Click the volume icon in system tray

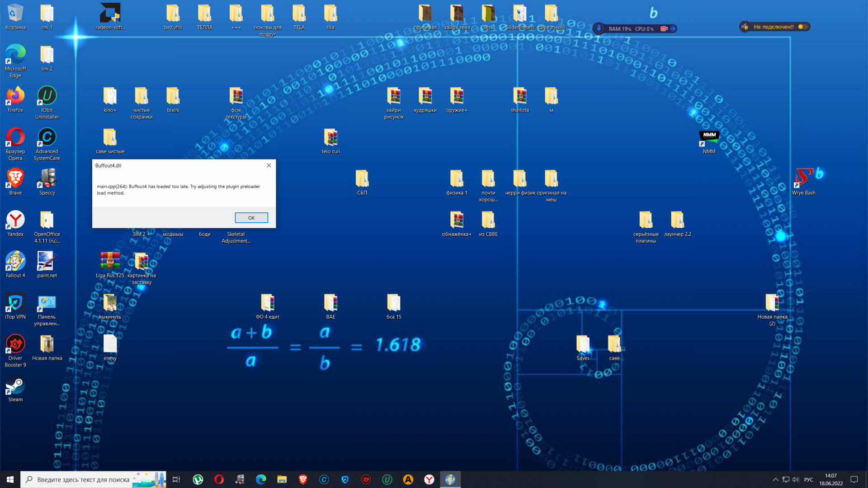pyautogui.click(x=796, y=479)
